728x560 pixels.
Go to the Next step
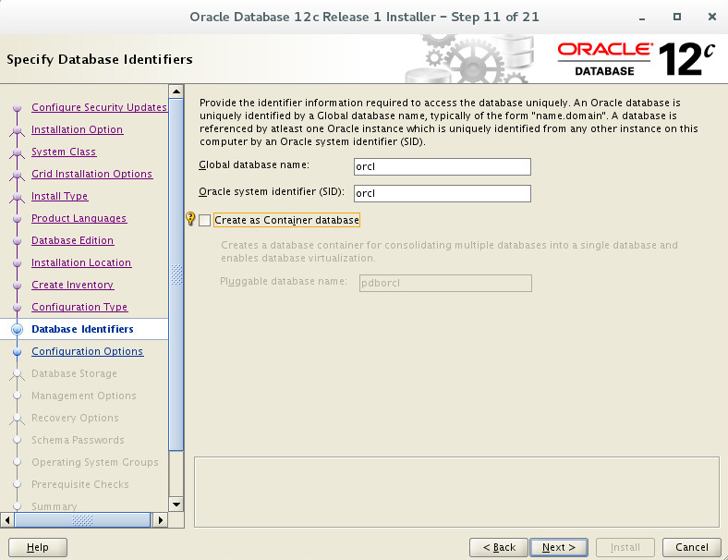click(559, 547)
